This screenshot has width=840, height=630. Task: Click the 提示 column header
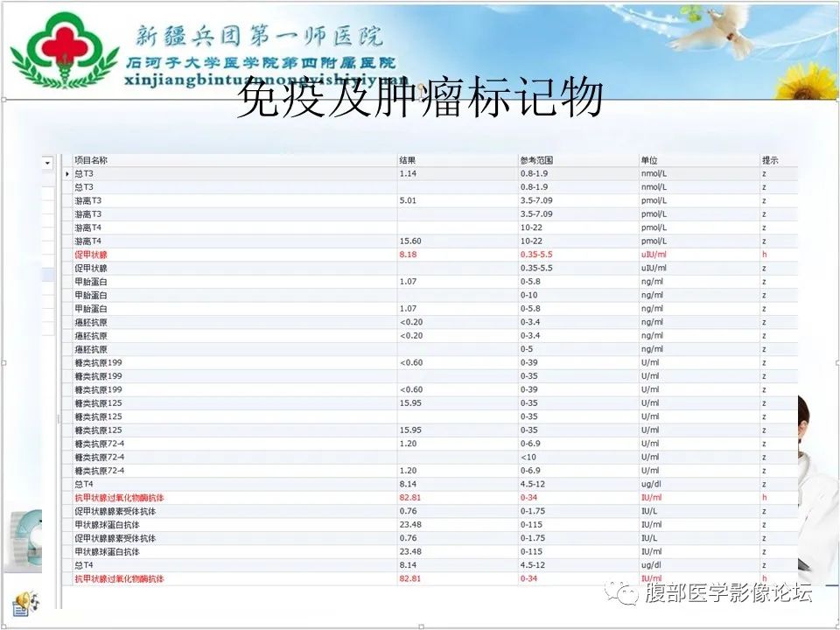point(770,160)
